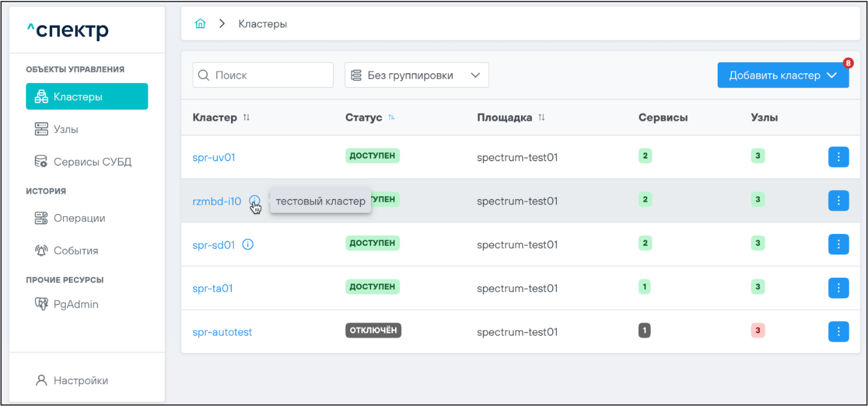This screenshot has height=406, width=868.
Task: Open three-dot menu for rzmbd-i10 row
Action: tap(838, 201)
